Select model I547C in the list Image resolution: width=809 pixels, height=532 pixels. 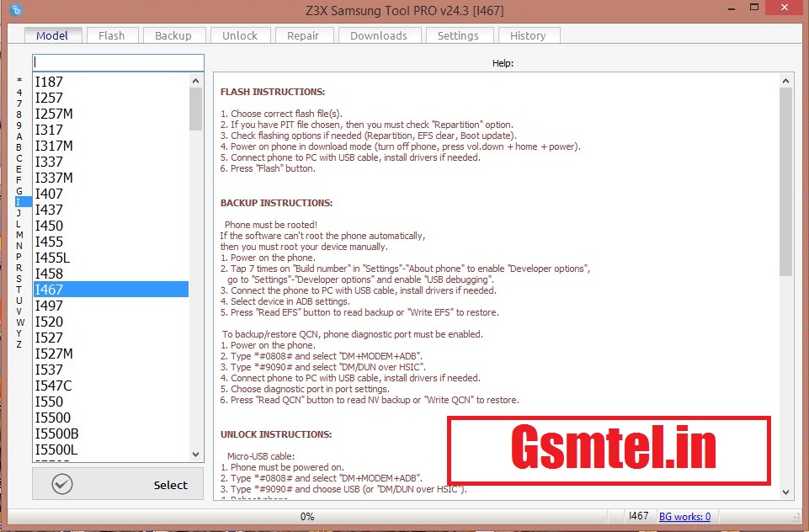[111, 386]
